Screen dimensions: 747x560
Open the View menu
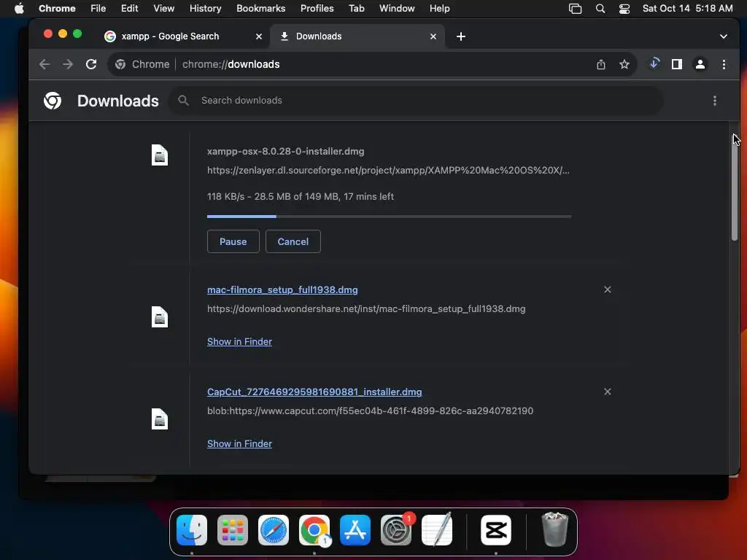coord(164,8)
